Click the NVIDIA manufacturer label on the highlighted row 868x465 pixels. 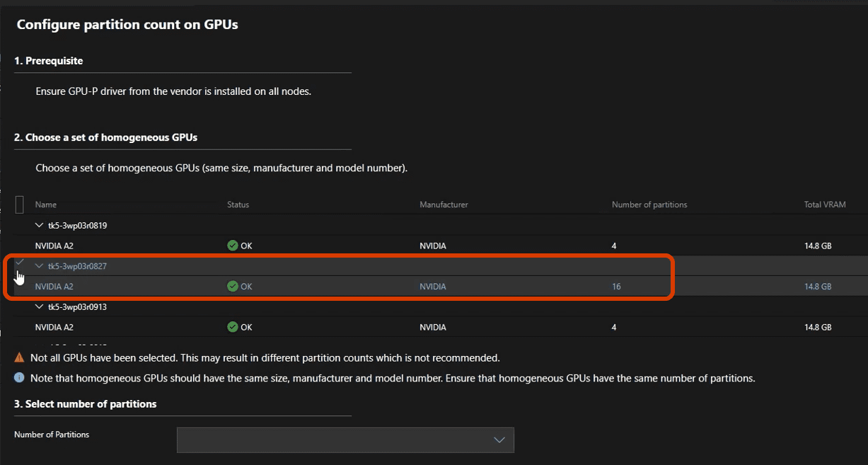(432, 286)
